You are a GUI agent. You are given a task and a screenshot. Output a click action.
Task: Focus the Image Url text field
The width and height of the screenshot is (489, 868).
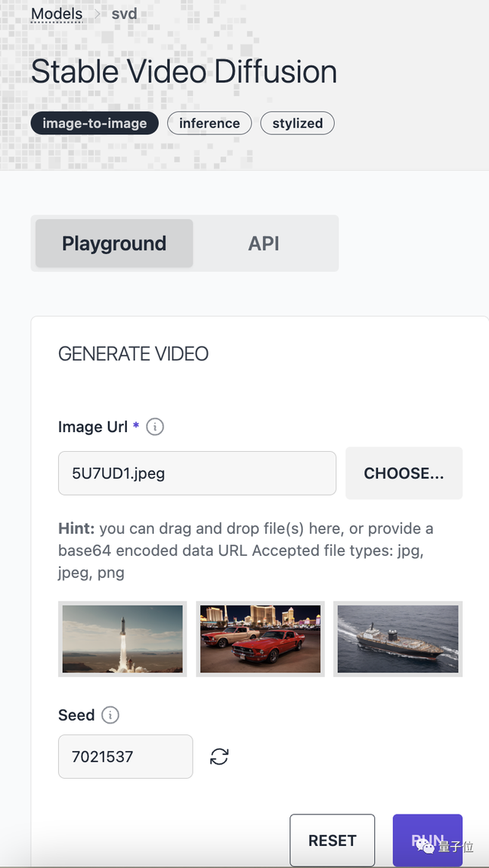point(197,473)
